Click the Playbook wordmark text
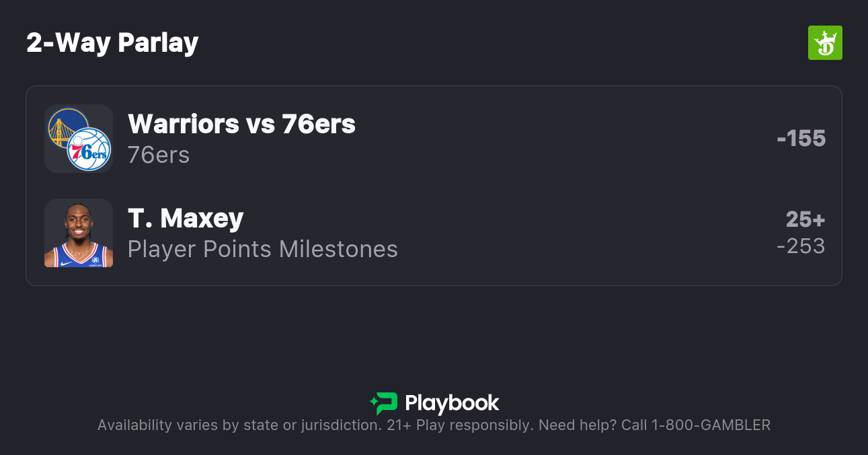This screenshot has height=455, width=868. click(x=452, y=403)
